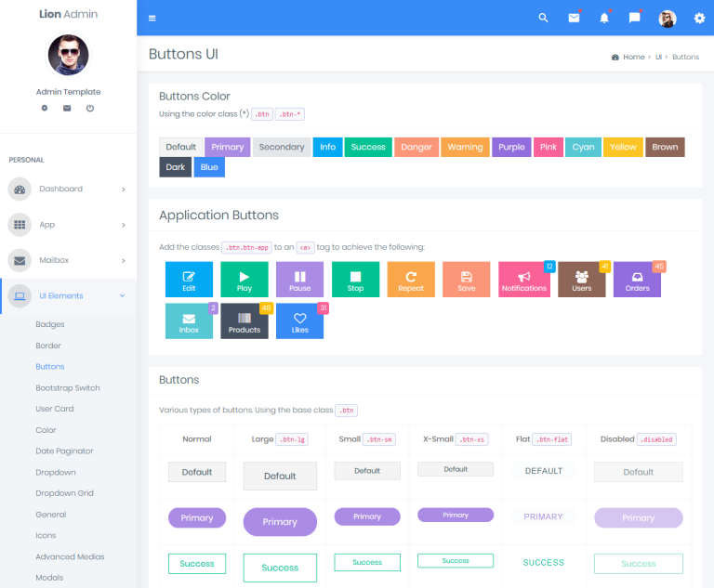Viewport: 714px width, 588px height.
Task: Click the power icon under Admin Template
Action: [x=90, y=109]
